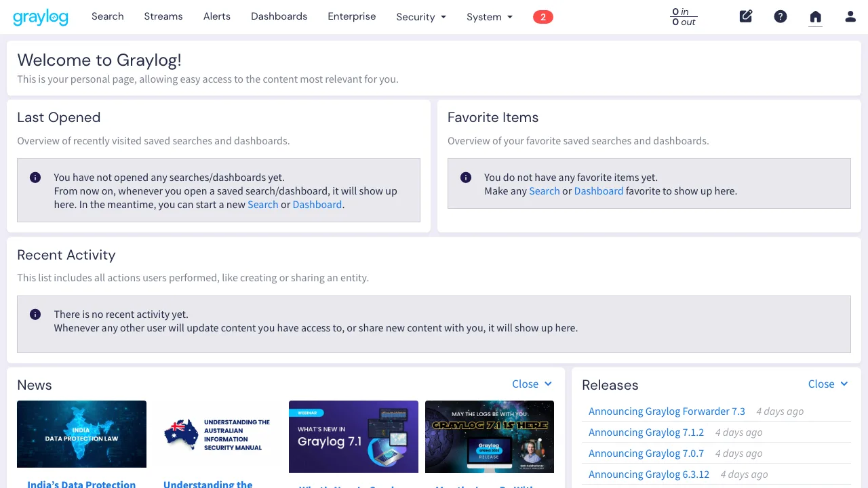Open the Enterprise navigation item

click(x=352, y=16)
